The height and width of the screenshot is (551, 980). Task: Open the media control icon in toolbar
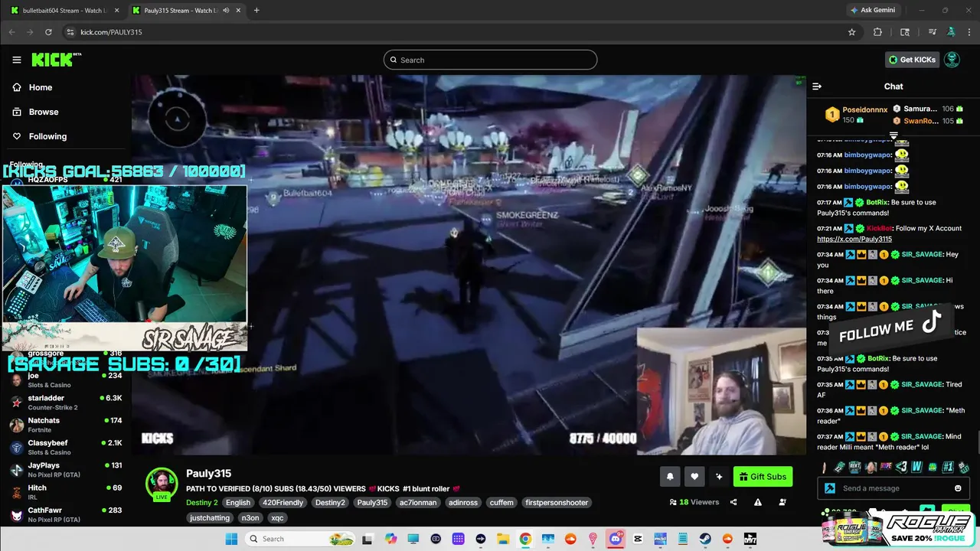point(932,32)
